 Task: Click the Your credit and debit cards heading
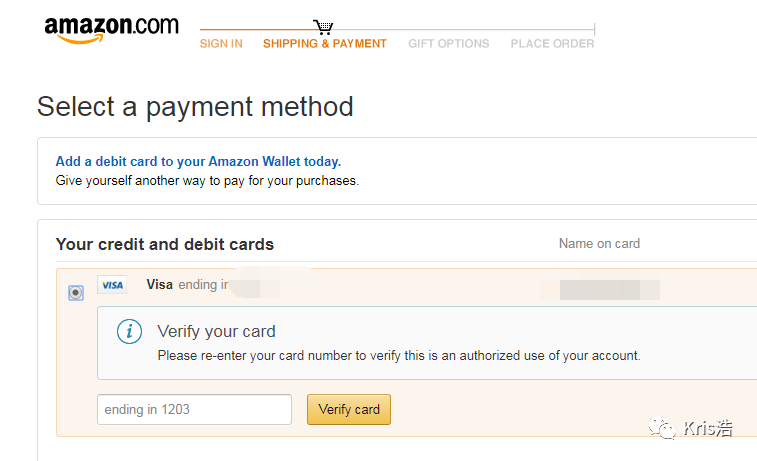pos(165,244)
